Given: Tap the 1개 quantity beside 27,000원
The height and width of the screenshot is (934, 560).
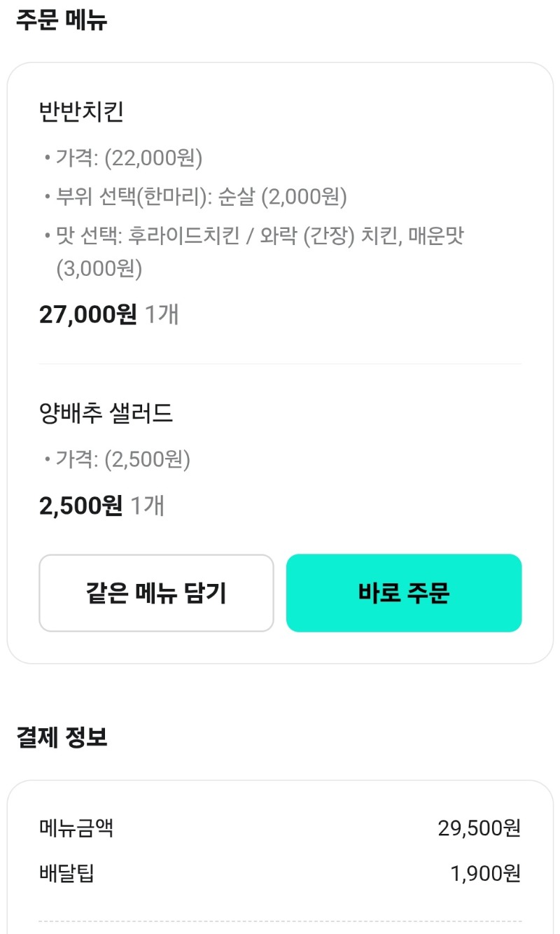Looking at the screenshot, I should [x=162, y=314].
